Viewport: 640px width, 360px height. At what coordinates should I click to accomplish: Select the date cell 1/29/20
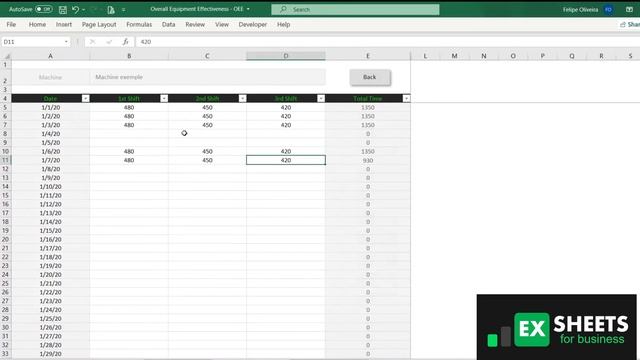click(51, 354)
